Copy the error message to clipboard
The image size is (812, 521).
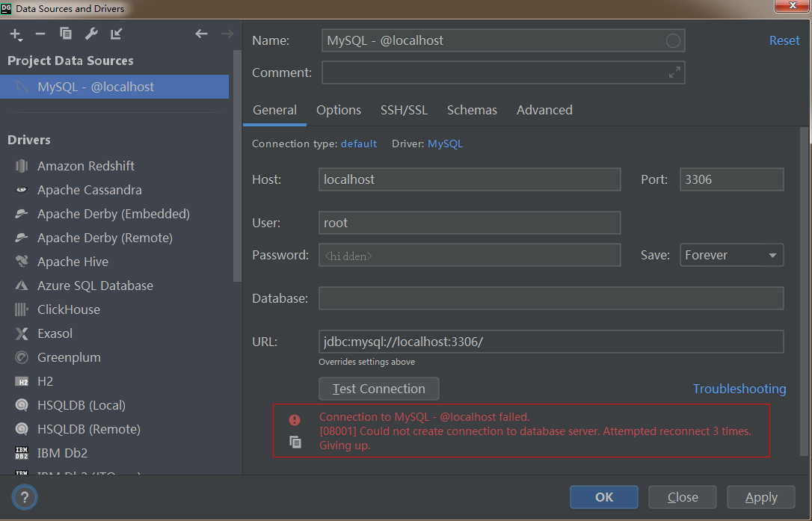[295, 442]
